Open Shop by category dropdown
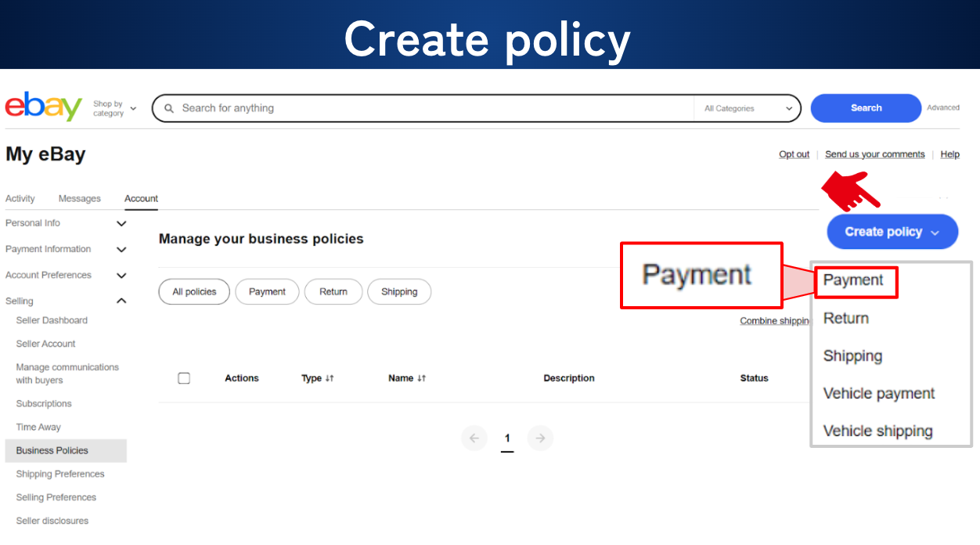Viewport: 980px width, 545px height. tap(114, 108)
